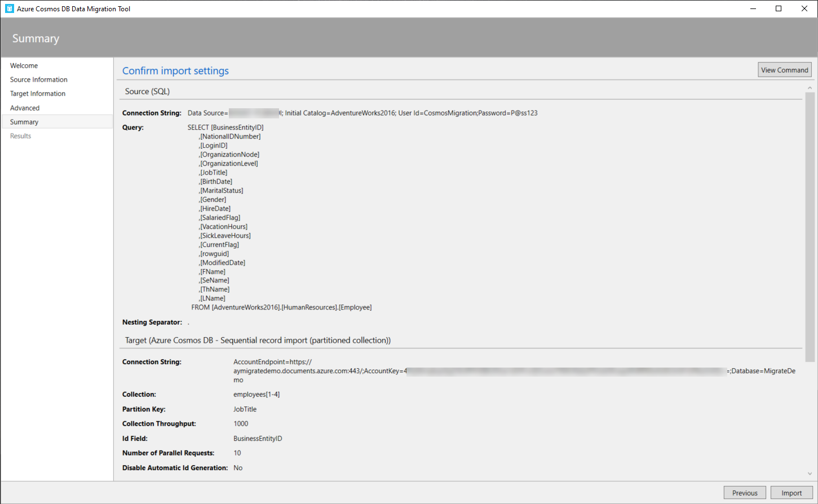Image resolution: width=818 pixels, height=504 pixels.
Task: Click the Id Field value BusinessEntityID
Action: coord(258,439)
